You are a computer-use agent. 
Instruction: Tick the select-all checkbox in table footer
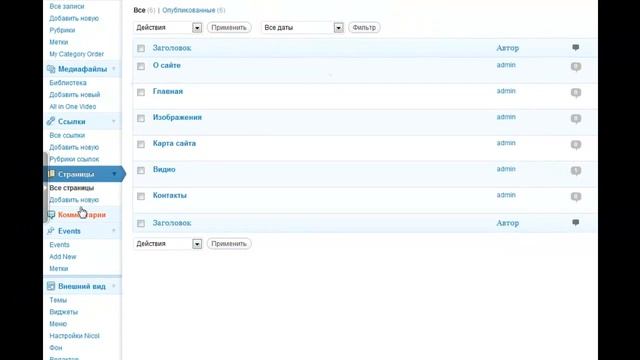(141, 224)
